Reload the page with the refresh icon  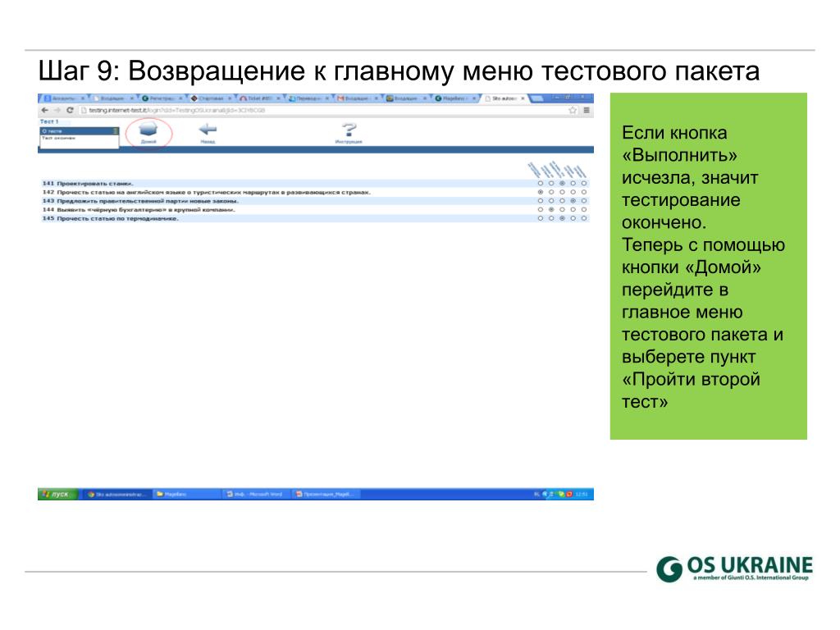70,110
